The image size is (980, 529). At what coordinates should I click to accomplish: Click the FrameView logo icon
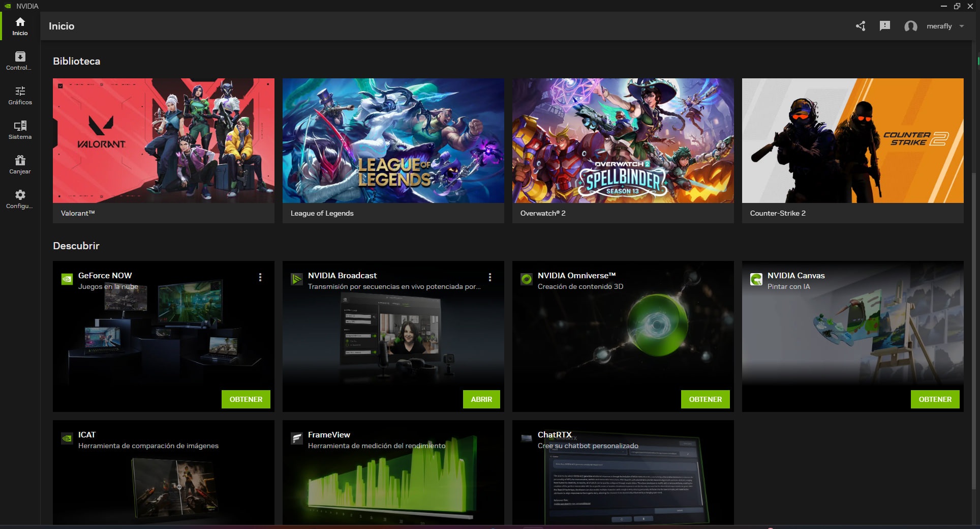[x=297, y=438]
